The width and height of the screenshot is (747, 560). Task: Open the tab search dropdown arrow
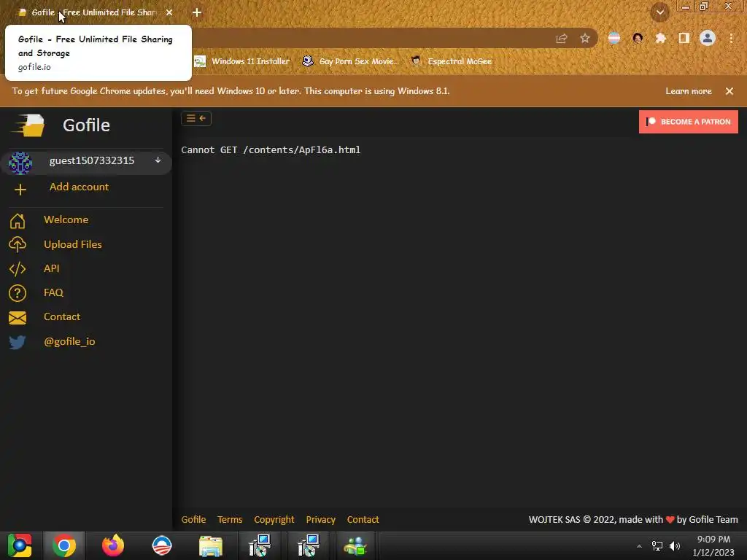(x=659, y=12)
